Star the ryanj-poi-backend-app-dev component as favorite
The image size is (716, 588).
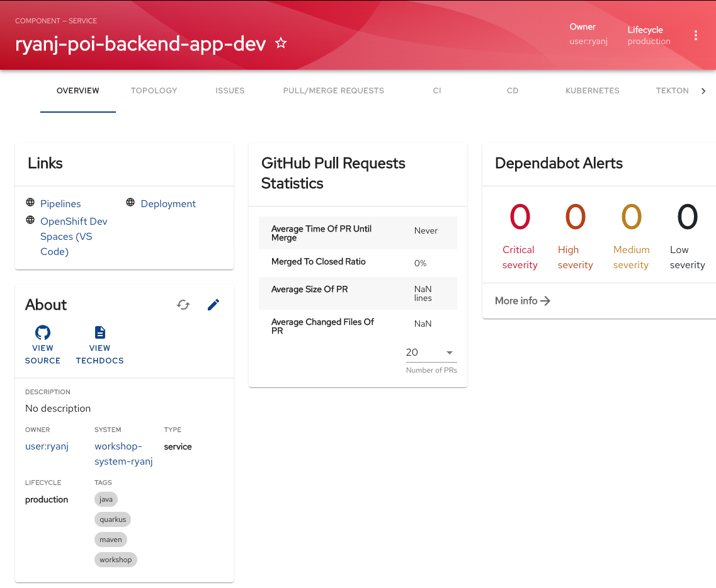281,43
